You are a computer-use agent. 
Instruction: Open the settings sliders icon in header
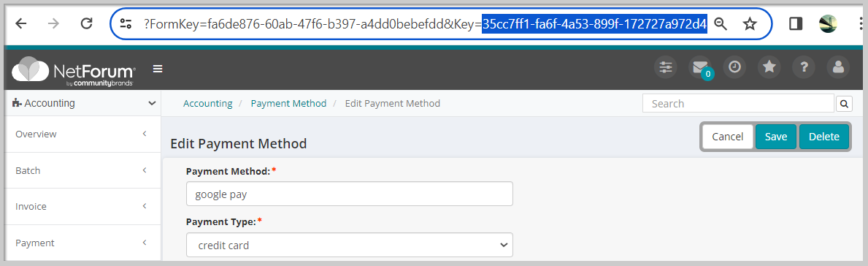point(665,67)
